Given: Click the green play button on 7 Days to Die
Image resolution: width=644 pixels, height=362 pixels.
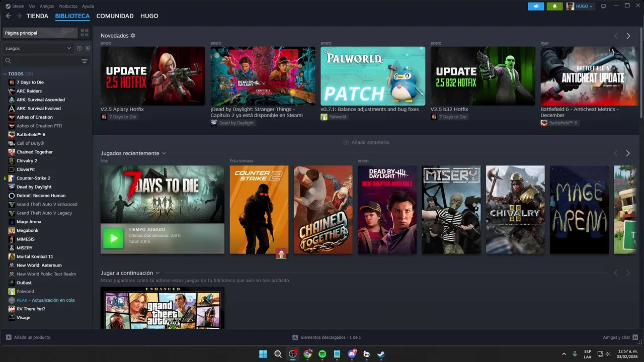Looking at the screenshot, I should pyautogui.click(x=113, y=238).
